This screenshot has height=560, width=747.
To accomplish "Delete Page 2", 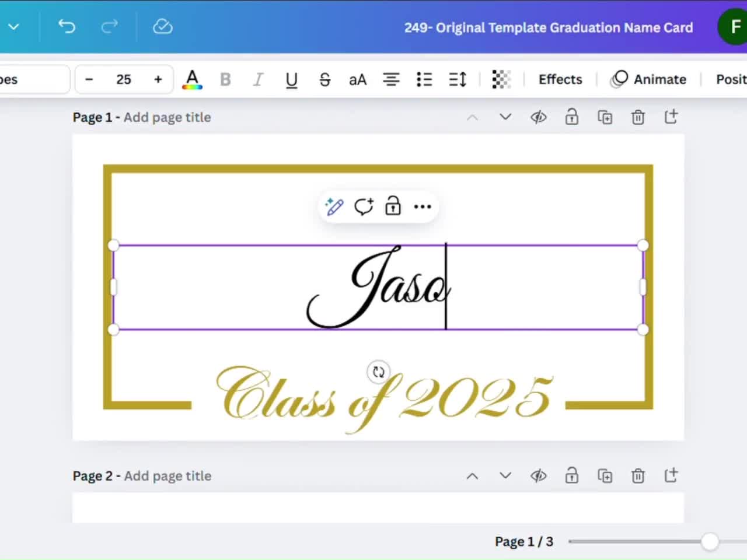I will (638, 475).
